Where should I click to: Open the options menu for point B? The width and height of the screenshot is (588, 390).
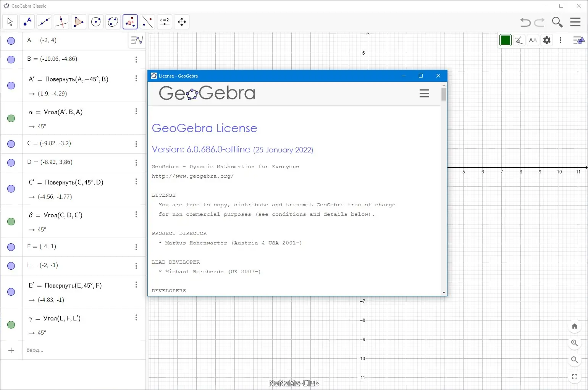click(x=136, y=60)
